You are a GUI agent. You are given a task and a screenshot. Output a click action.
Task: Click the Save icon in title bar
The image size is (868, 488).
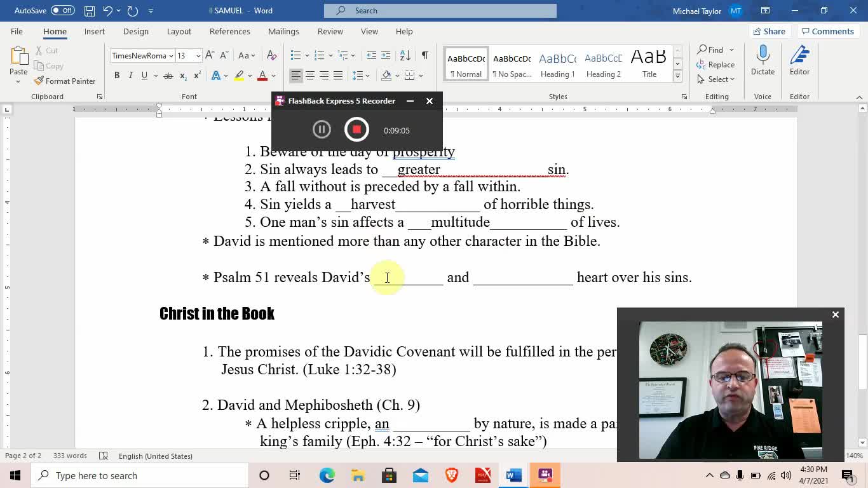click(x=90, y=11)
